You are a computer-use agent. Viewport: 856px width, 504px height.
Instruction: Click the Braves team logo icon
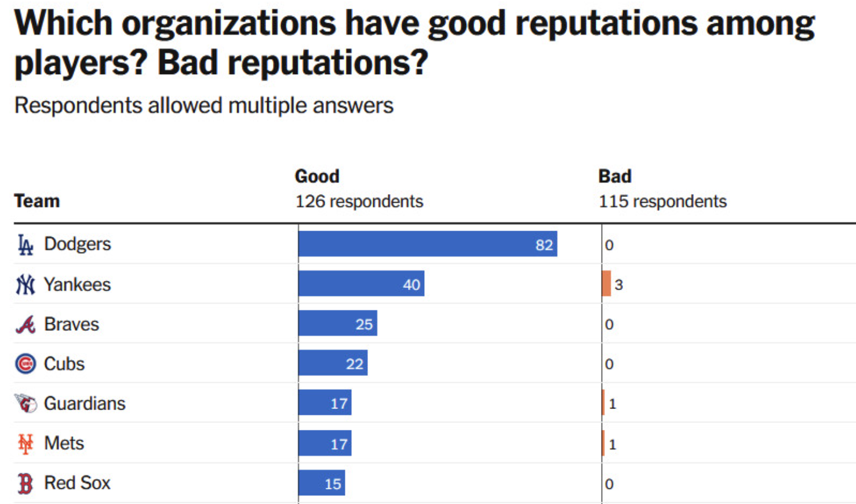25,324
